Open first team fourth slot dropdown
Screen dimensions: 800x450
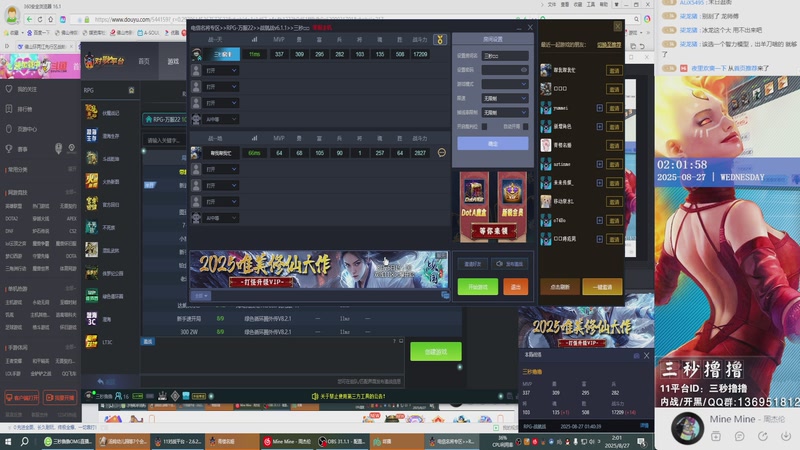point(221,103)
